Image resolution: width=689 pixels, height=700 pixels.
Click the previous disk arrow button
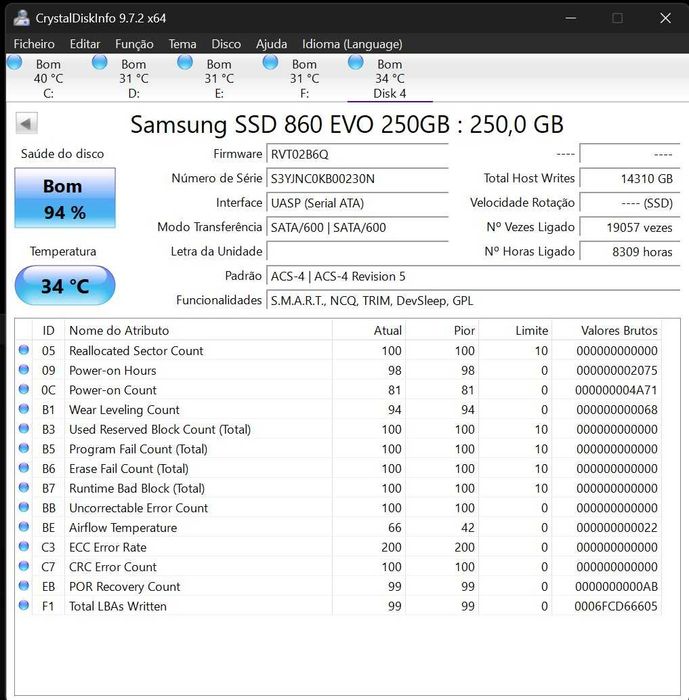[x=26, y=123]
